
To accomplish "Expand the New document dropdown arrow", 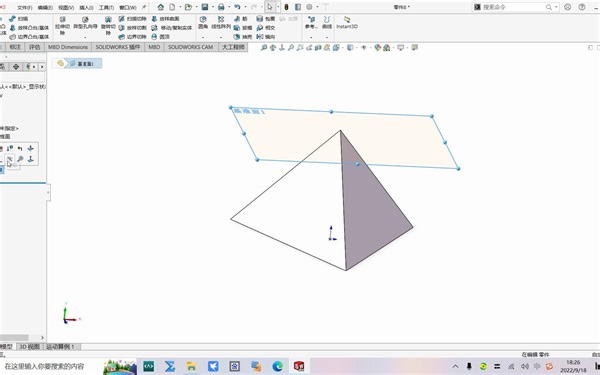I will pos(180,7).
